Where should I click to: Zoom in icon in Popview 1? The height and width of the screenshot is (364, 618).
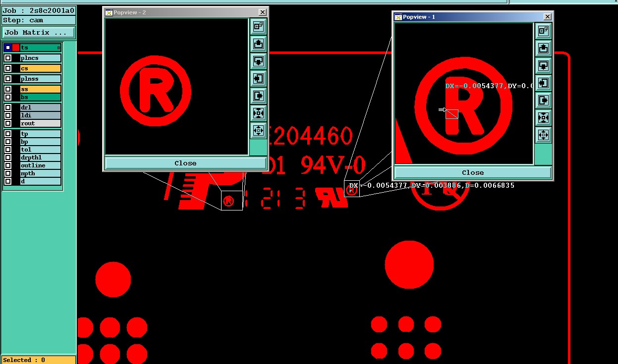543,117
